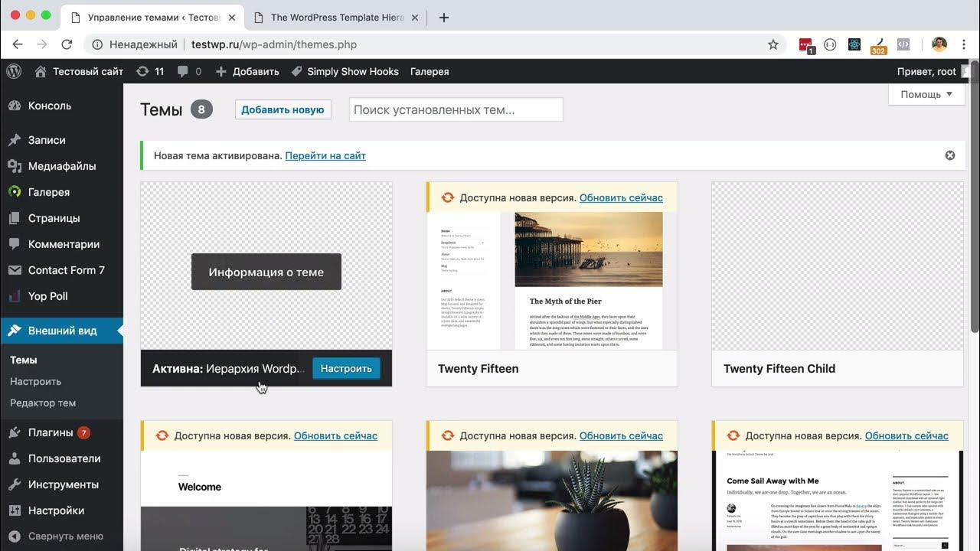Open Внешний вид in the sidebar

(61, 331)
